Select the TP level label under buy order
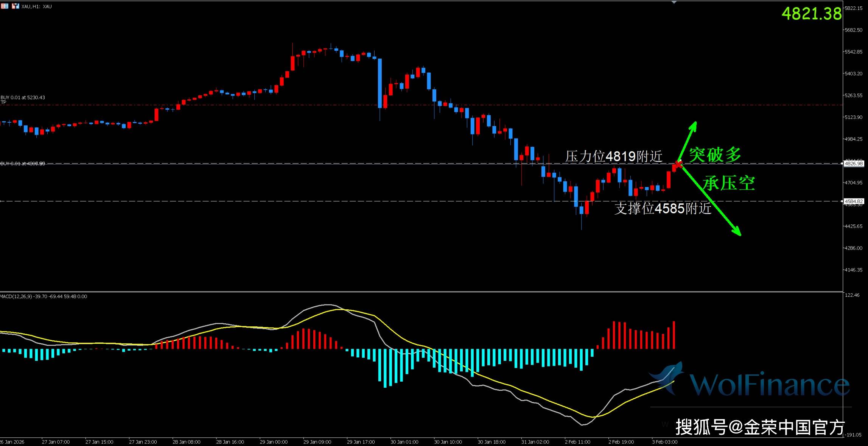Viewport: 868px width, 446px height. coord(3,102)
